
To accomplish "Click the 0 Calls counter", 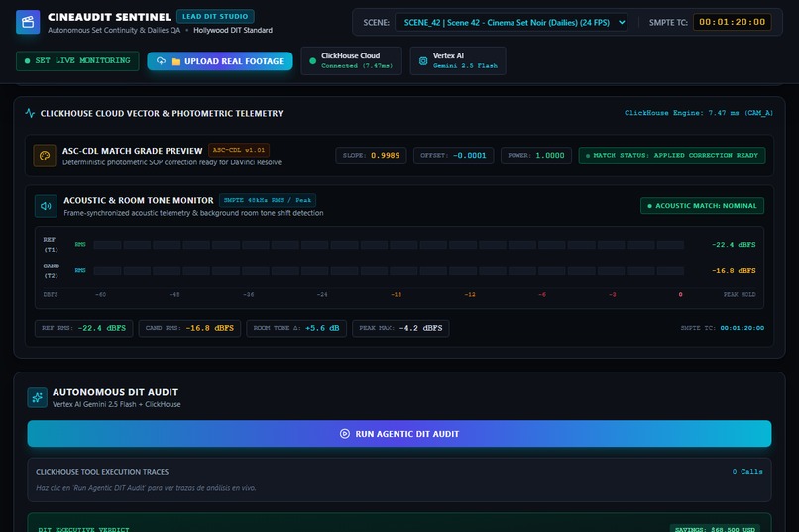I will point(747,472).
